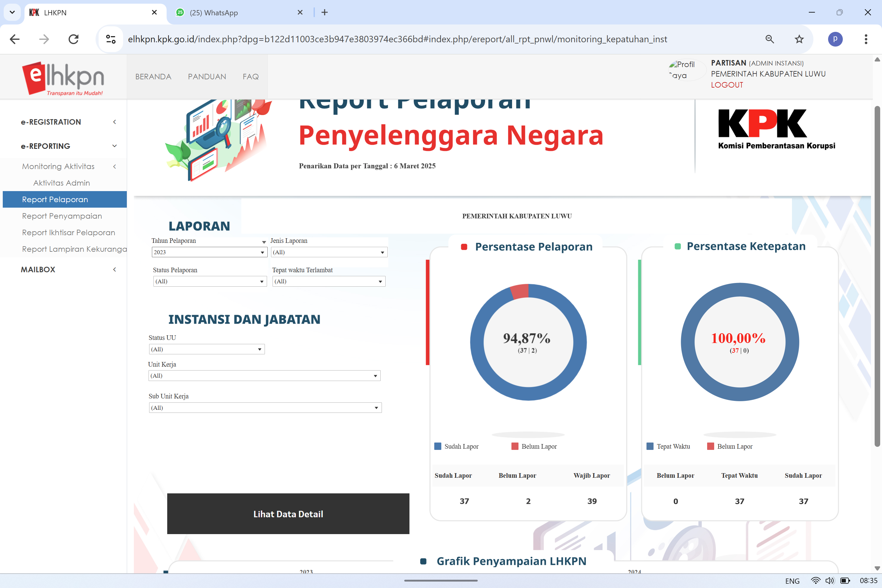Click the LOGOUT link

[x=727, y=85]
